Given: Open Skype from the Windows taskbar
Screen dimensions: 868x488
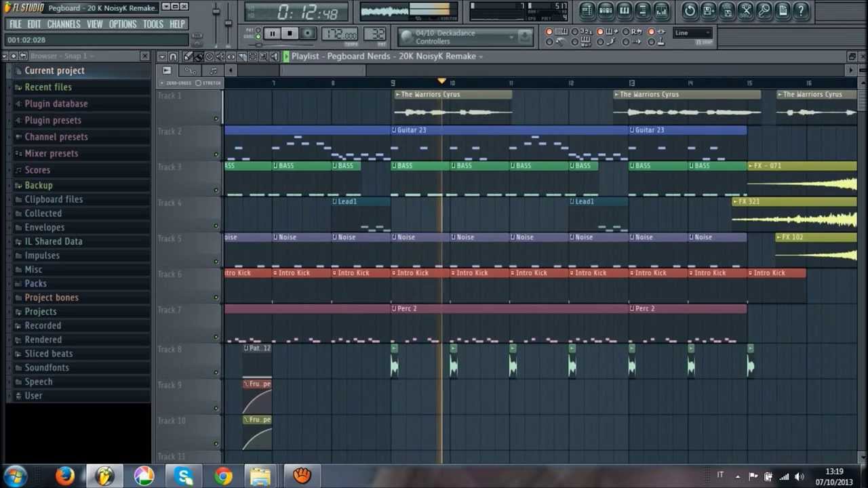Looking at the screenshot, I should [184, 476].
